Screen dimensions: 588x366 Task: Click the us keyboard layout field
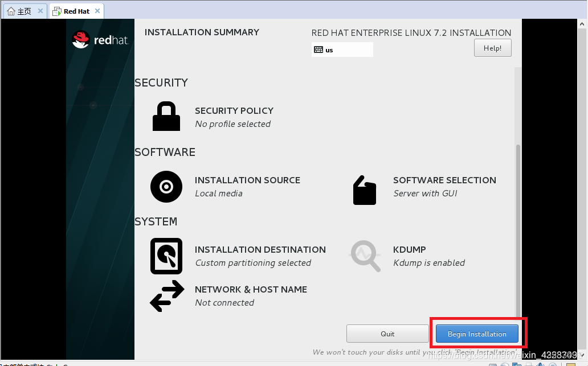(x=342, y=50)
